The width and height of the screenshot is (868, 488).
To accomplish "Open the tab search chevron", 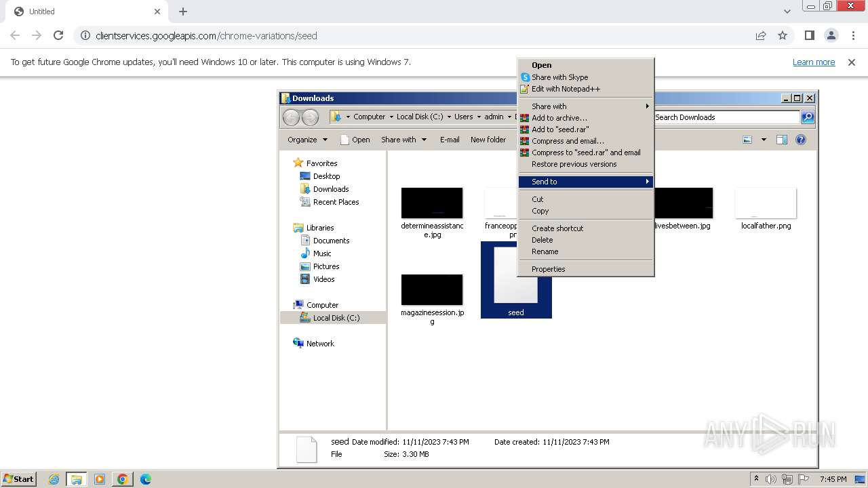I will [787, 12].
